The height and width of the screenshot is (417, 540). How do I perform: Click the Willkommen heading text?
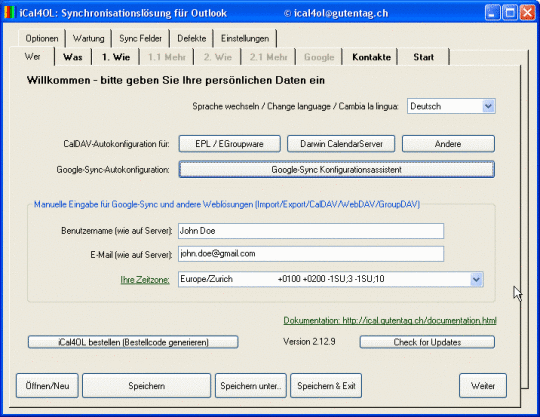[x=176, y=80]
